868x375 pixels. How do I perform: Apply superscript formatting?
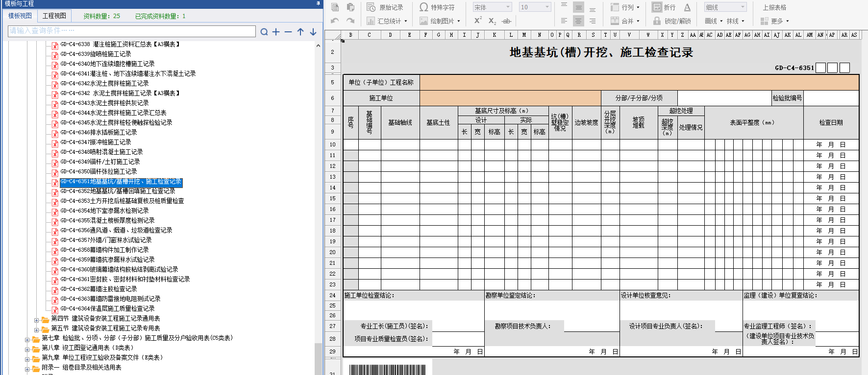pyautogui.click(x=478, y=21)
